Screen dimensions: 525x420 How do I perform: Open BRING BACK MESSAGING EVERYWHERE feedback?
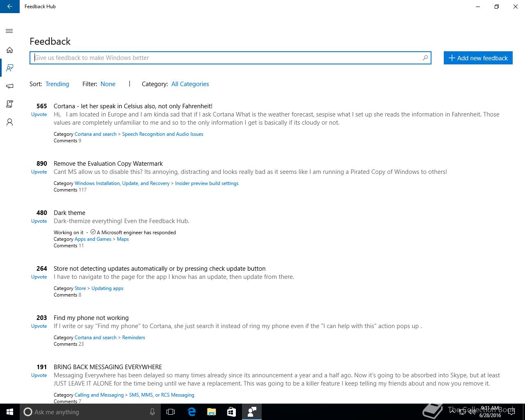pos(108,367)
